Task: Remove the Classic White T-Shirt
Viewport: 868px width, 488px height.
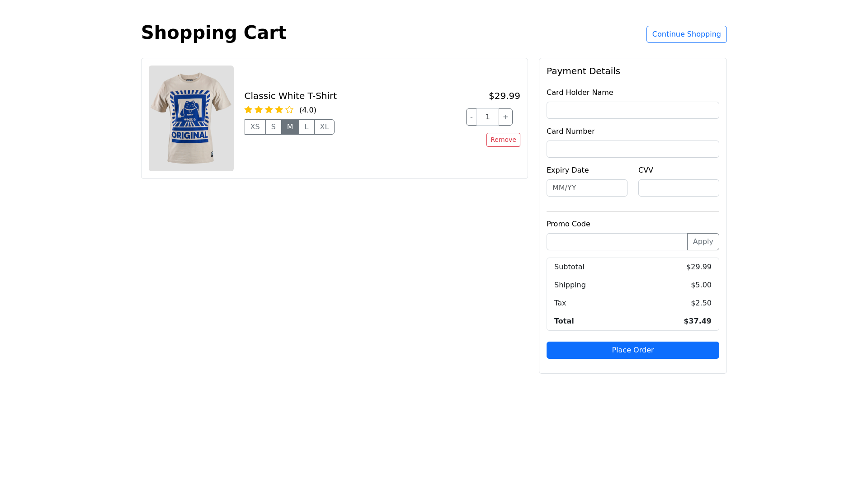Action: [x=503, y=140]
